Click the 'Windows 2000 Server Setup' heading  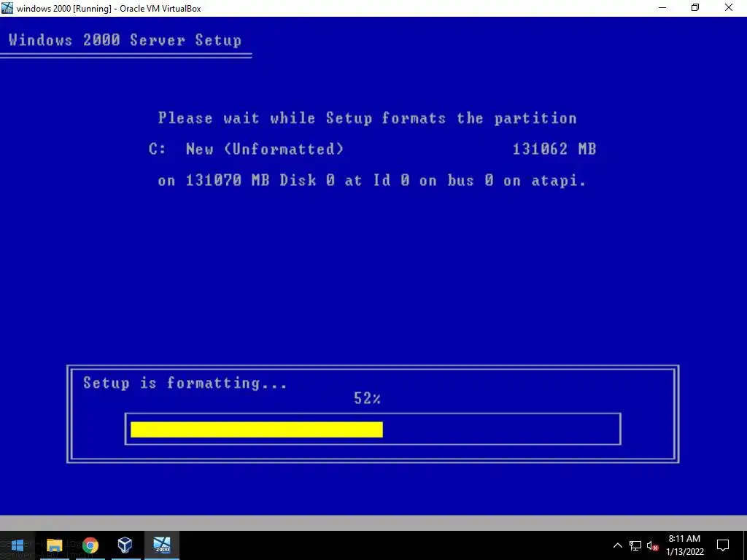125,40
